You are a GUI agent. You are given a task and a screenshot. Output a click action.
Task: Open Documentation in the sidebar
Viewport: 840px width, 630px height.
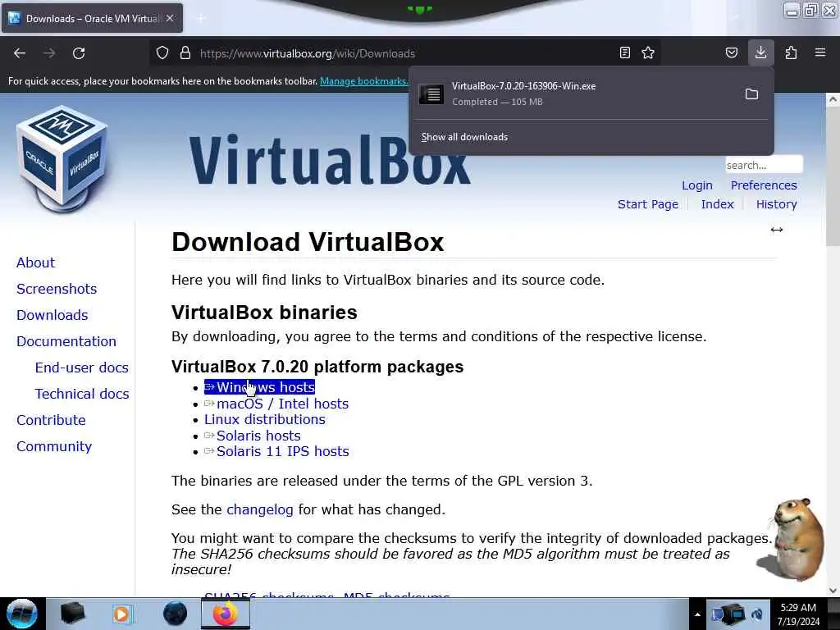pyautogui.click(x=66, y=341)
